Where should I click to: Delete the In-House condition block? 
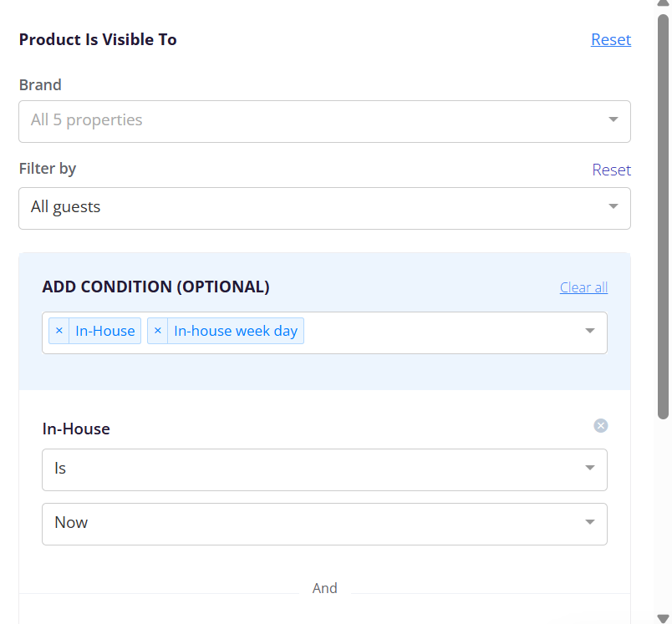click(600, 426)
